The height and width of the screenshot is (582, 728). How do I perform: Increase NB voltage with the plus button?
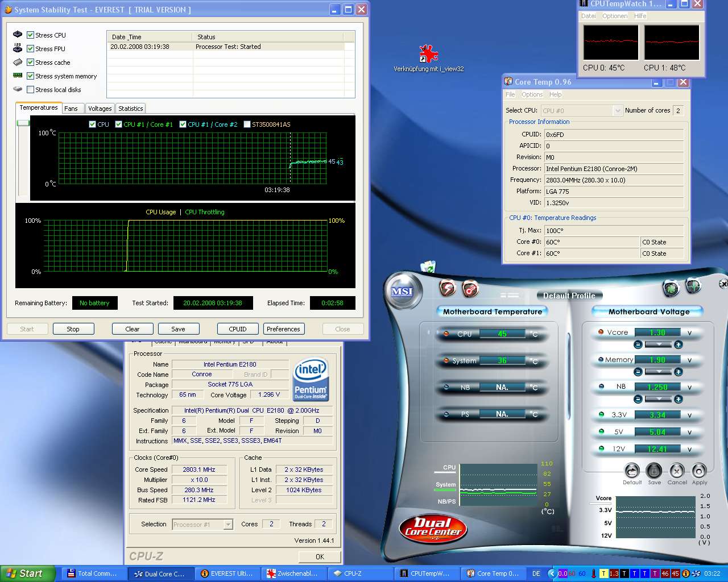pos(678,399)
